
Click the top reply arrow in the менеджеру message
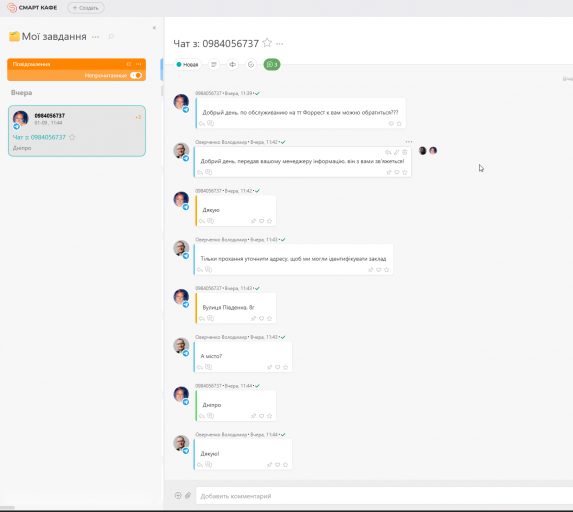tap(388, 152)
